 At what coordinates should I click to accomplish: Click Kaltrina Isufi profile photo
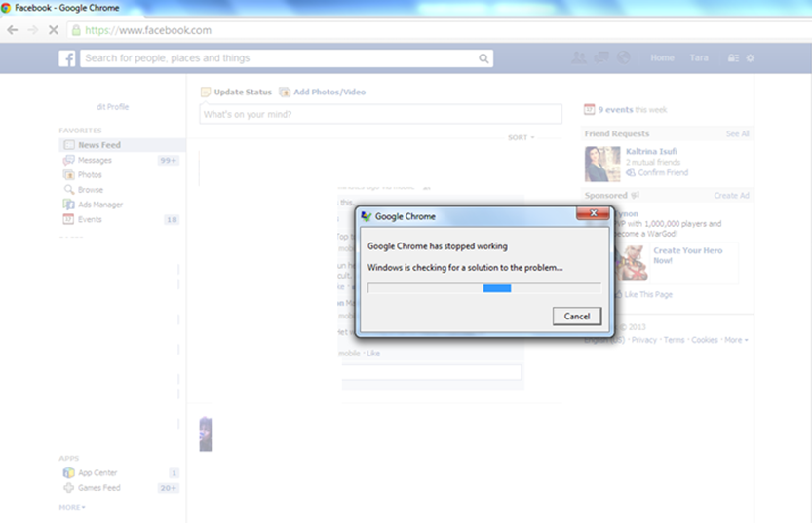point(602,164)
